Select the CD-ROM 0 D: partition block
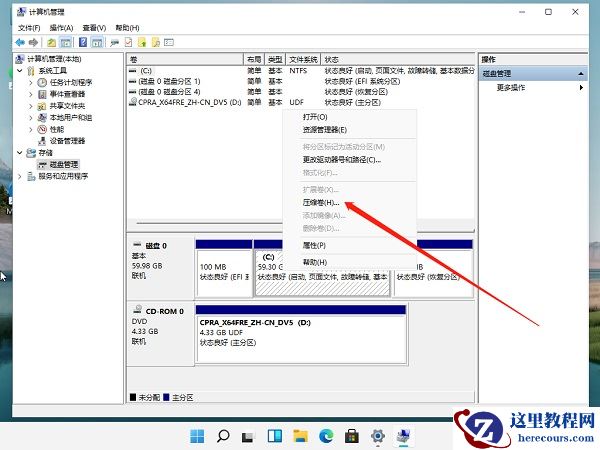 pyautogui.click(x=301, y=334)
